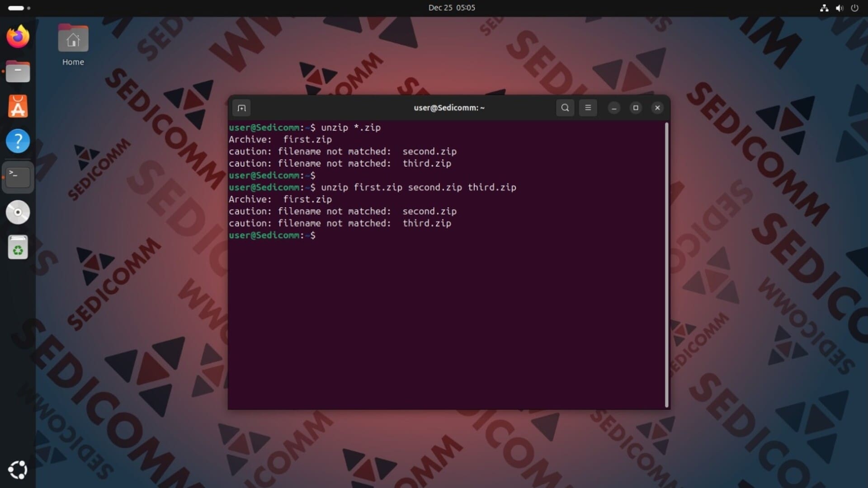Show applications grid via Ubuntu logo

[18, 470]
